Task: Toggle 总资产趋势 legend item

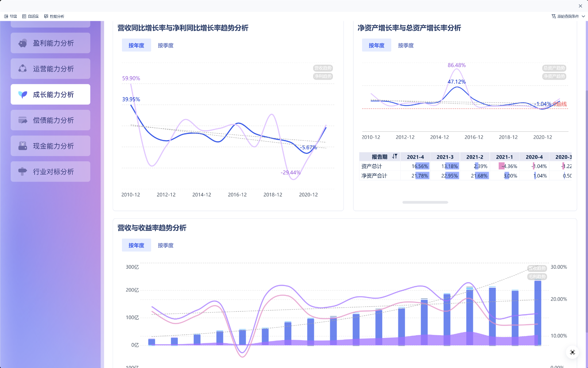Action: click(x=554, y=68)
